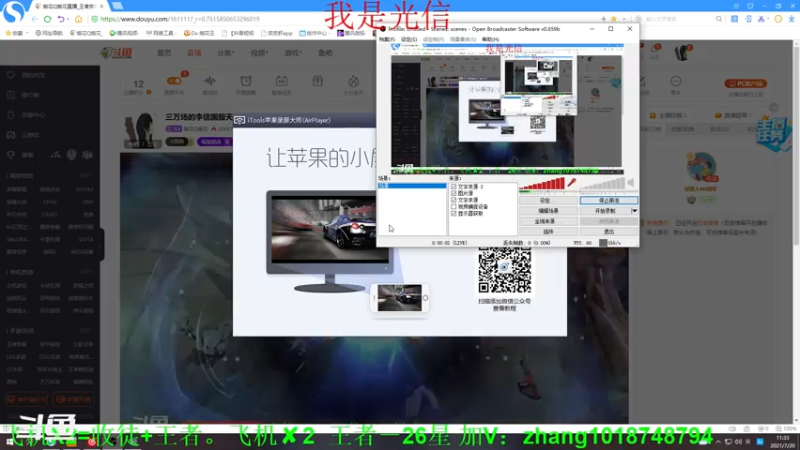Open the 收藏 bookmarks dropdown

[15, 33]
